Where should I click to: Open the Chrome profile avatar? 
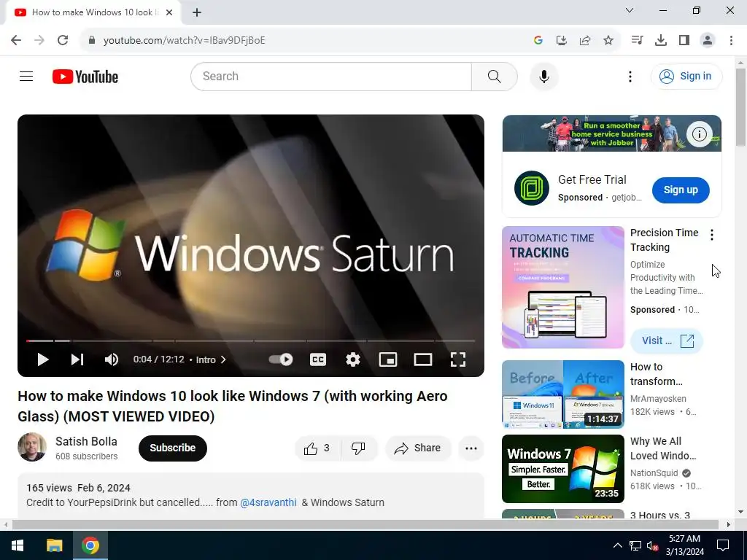point(708,40)
